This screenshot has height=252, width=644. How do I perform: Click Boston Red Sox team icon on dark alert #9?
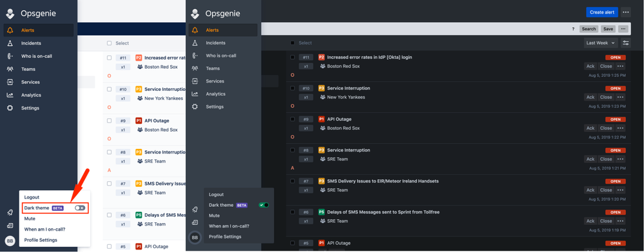323,128
